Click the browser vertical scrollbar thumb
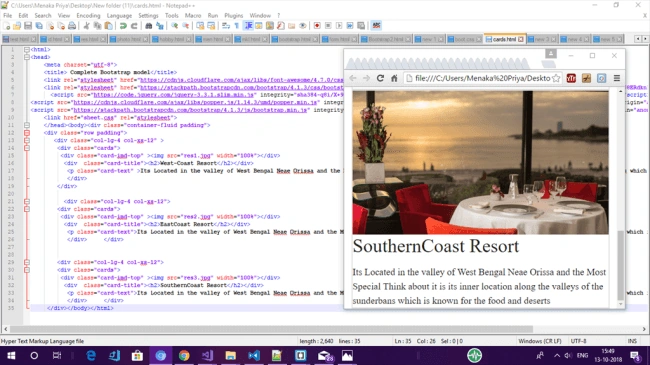This screenshot has width=650, height=365. point(621,265)
